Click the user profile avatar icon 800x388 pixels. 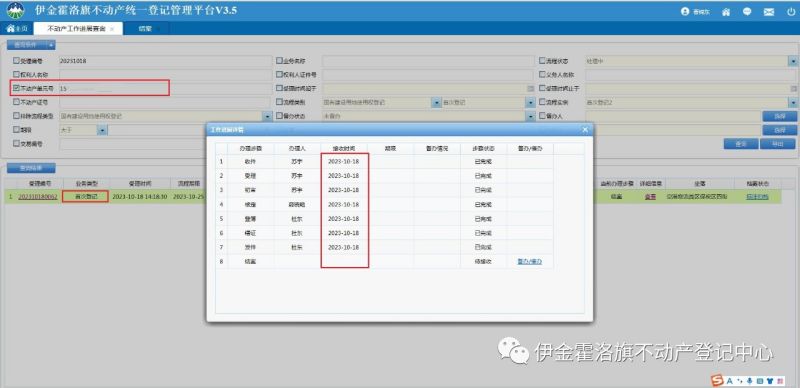click(685, 12)
